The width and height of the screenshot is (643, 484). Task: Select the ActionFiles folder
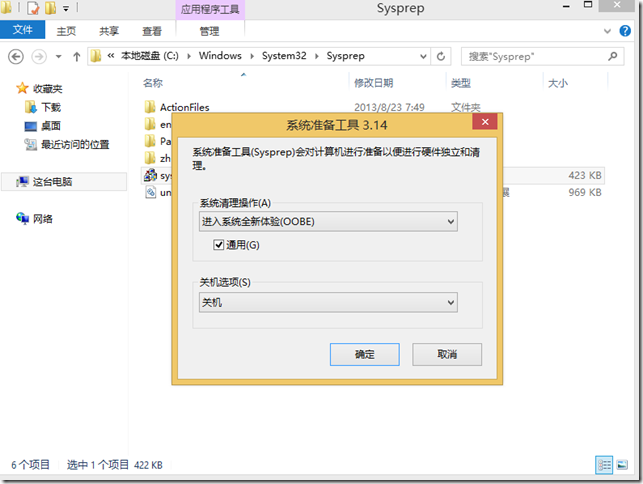(x=185, y=107)
